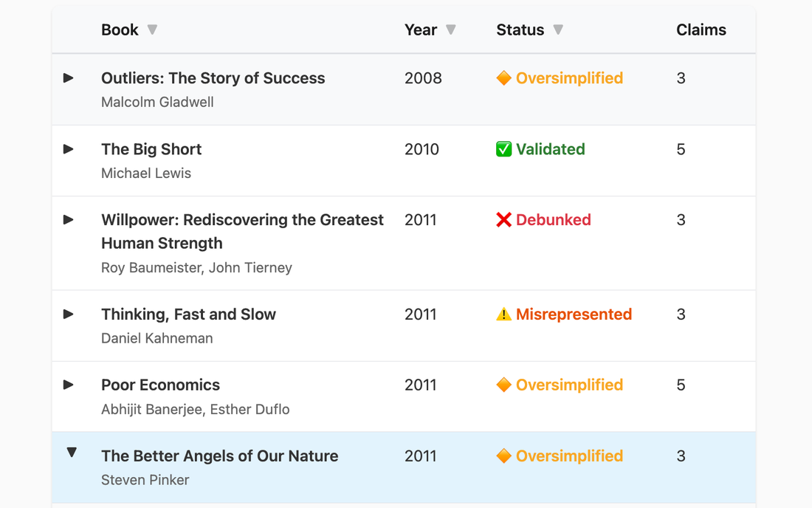
Task: Click the Misrepresented warning triangle icon
Action: (x=503, y=315)
